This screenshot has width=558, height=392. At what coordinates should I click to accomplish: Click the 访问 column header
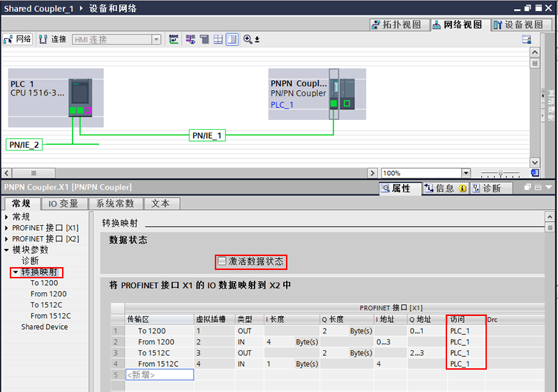[x=466, y=319]
